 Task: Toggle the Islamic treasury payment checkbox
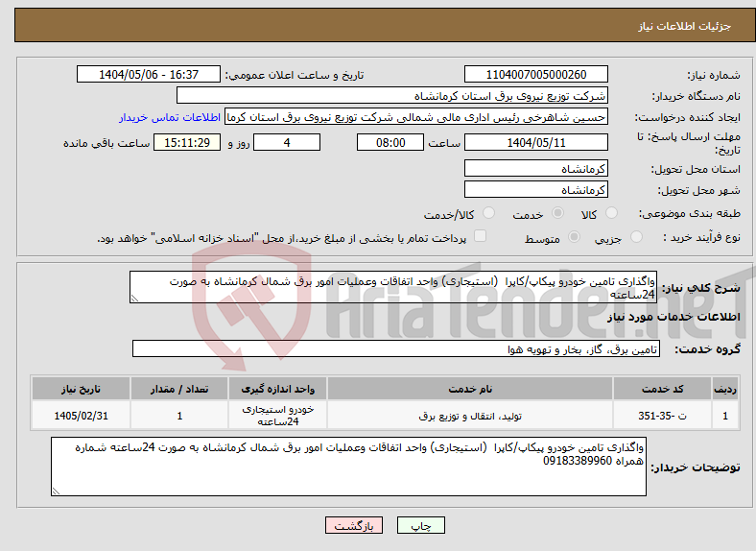point(481,236)
